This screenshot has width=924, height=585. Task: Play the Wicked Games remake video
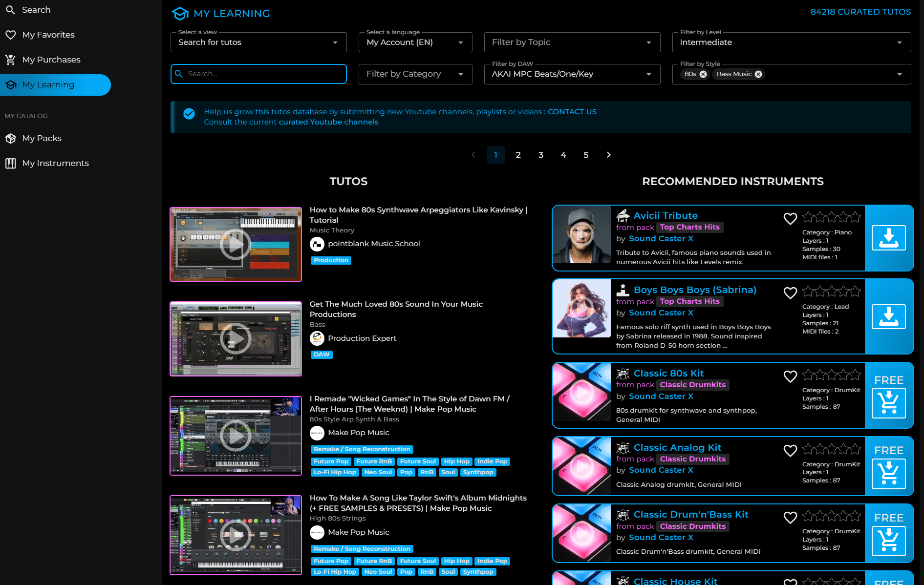(x=236, y=436)
